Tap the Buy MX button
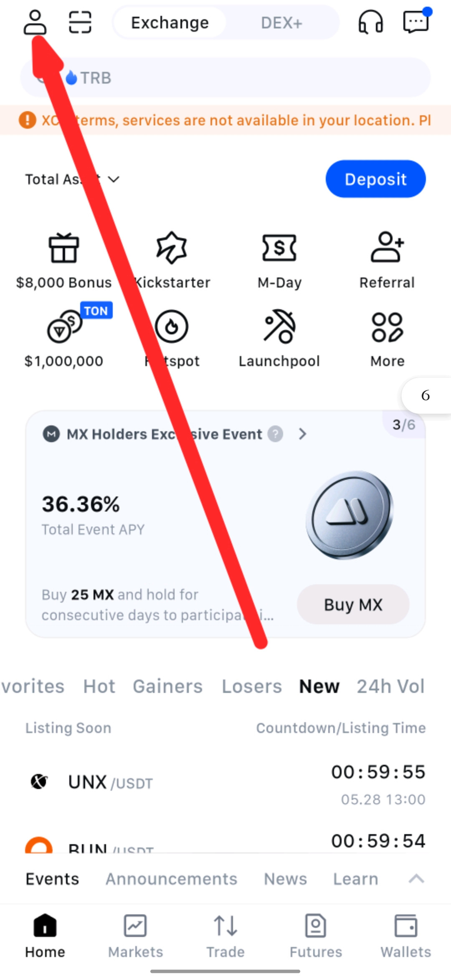 353,604
